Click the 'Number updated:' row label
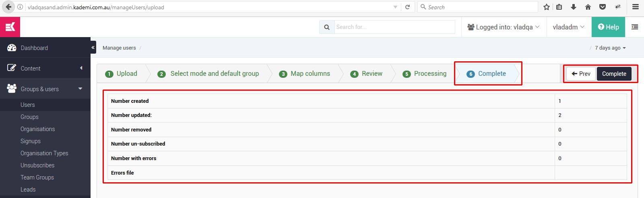The image size is (644, 198). coord(131,115)
